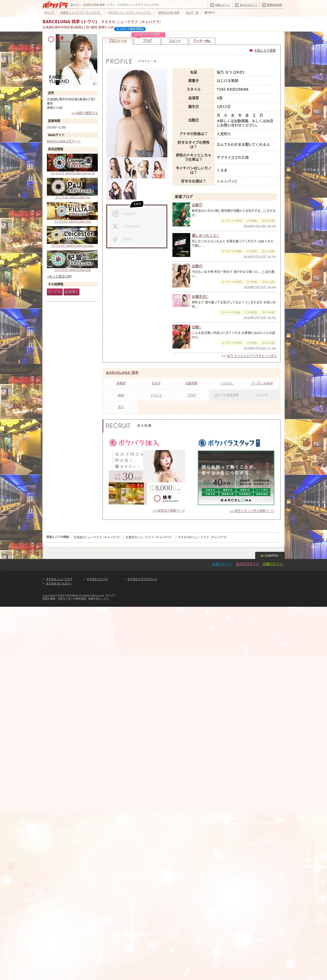Click footer 店舗ログイン link

point(272,564)
